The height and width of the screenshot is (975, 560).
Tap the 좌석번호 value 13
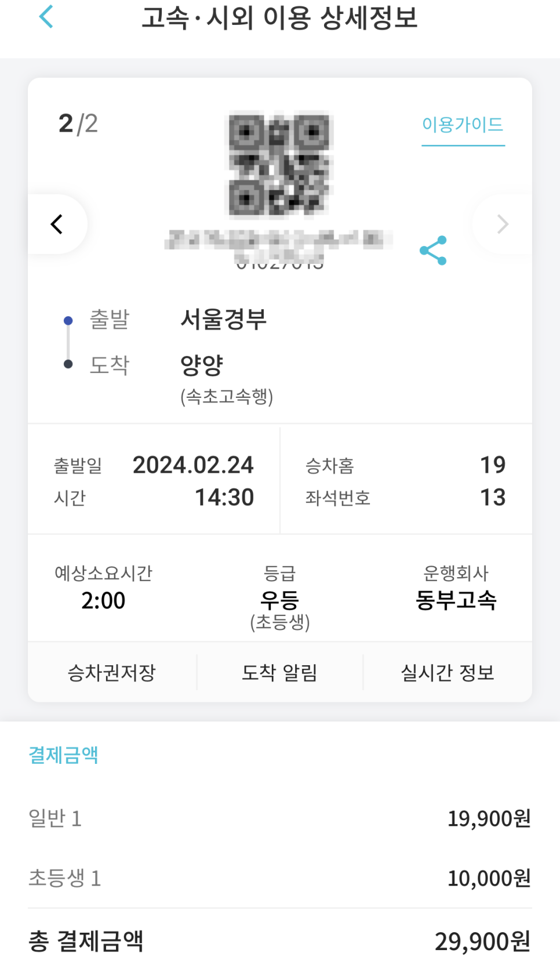[x=493, y=498]
